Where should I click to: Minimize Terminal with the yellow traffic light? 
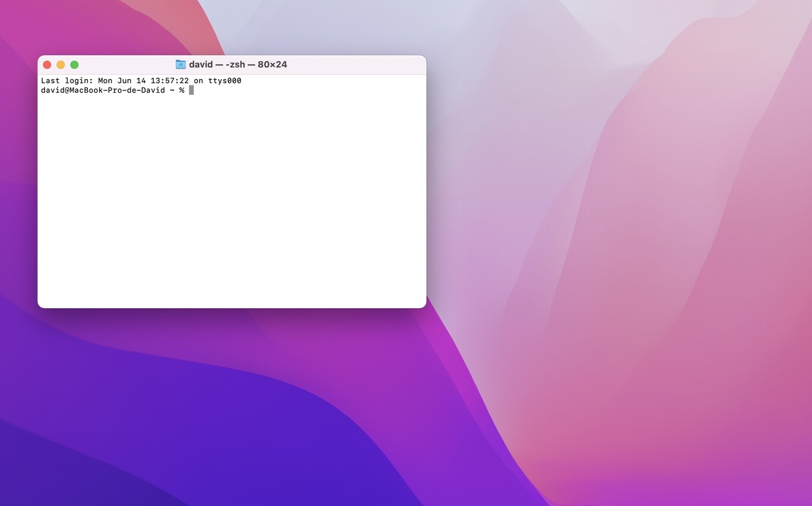(61, 64)
